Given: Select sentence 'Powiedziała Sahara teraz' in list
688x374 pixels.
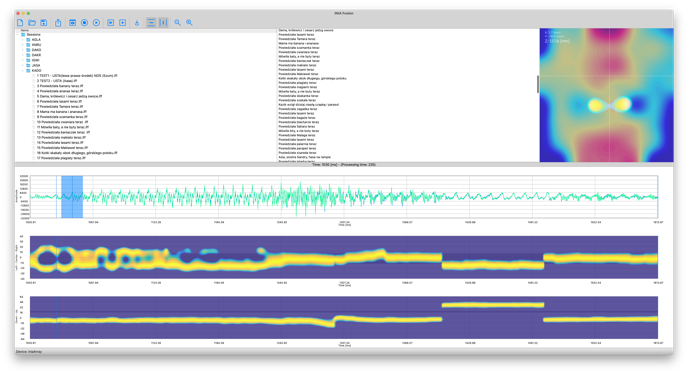Looking at the screenshot, I should (x=297, y=126).
